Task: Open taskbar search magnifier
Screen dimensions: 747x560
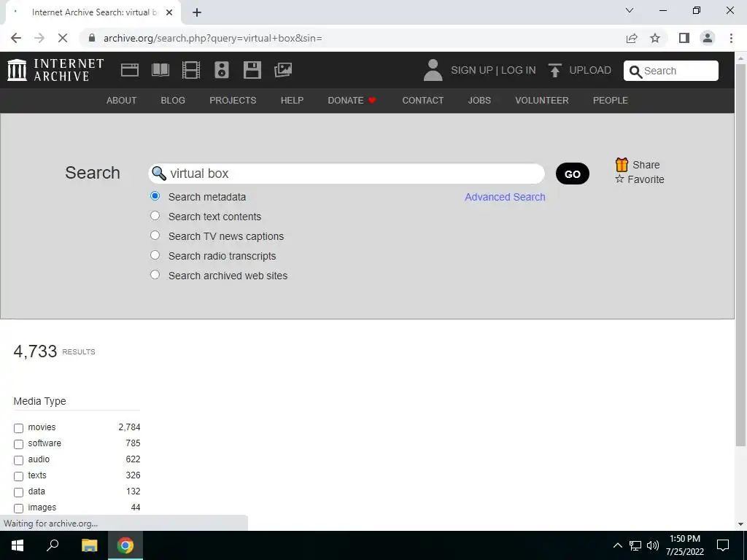Action: click(53, 545)
